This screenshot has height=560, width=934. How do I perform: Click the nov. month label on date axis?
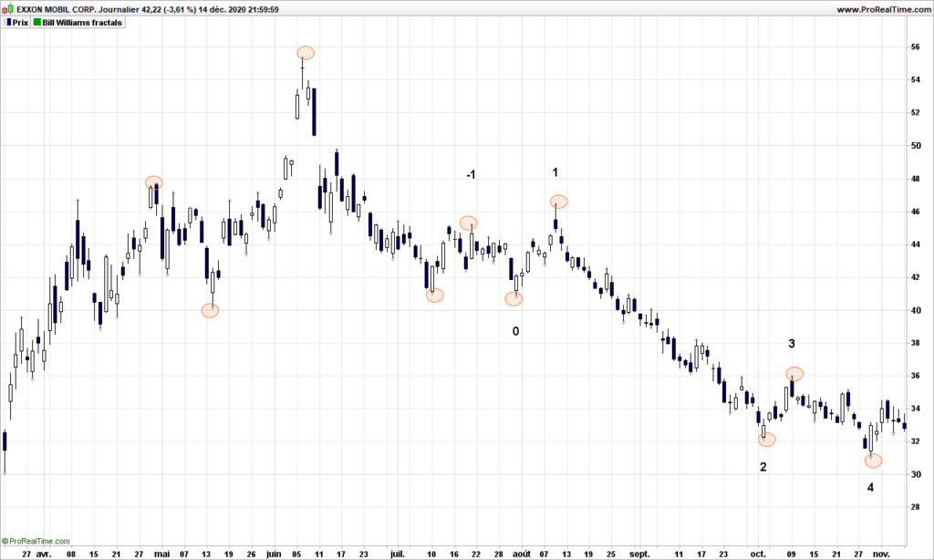click(881, 554)
